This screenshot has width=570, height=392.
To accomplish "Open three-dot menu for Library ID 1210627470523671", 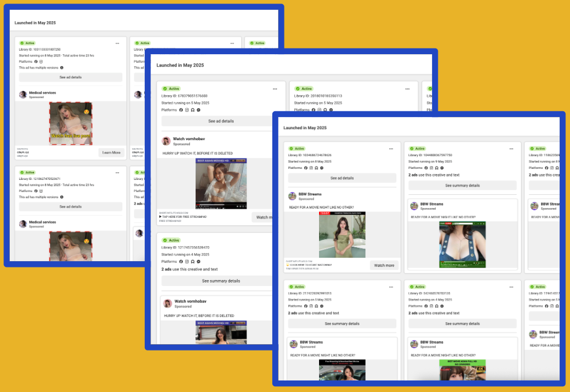I will coord(118,172).
